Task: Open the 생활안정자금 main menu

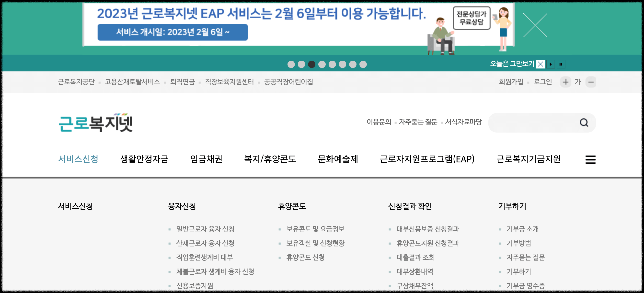Action: 144,159
